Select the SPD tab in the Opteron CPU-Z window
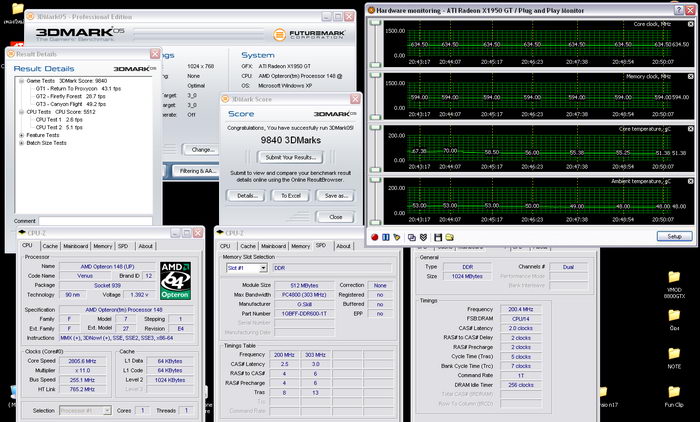 click(123, 246)
